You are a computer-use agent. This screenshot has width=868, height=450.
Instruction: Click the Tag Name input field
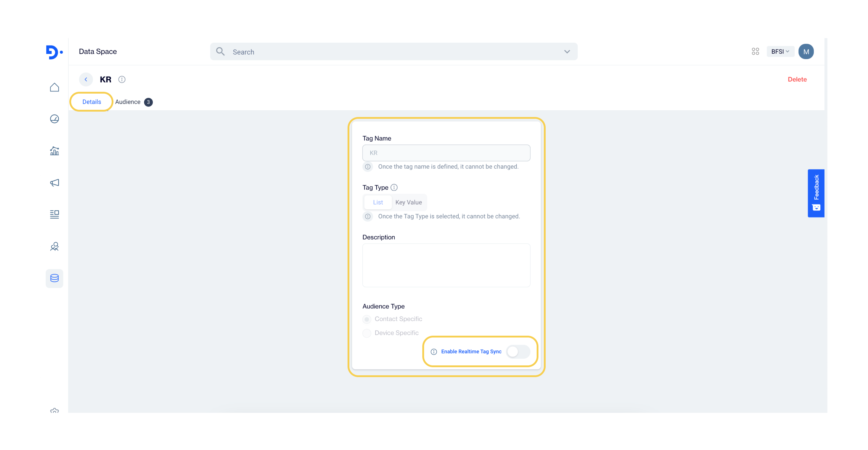click(446, 153)
